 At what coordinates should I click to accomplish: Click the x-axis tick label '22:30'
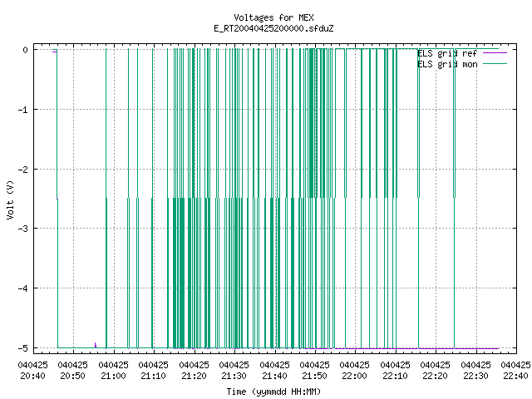475,376
